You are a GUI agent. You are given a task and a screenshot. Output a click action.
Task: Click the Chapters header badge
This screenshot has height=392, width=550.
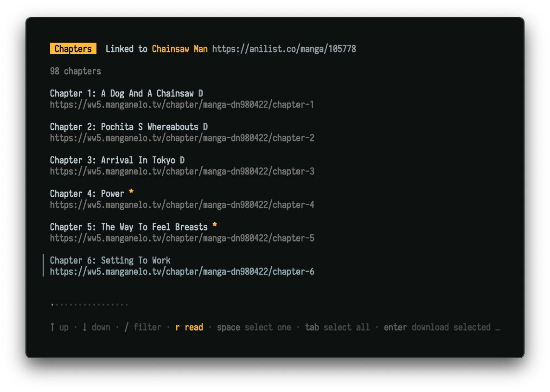pyautogui.click(x=73, y=49)
